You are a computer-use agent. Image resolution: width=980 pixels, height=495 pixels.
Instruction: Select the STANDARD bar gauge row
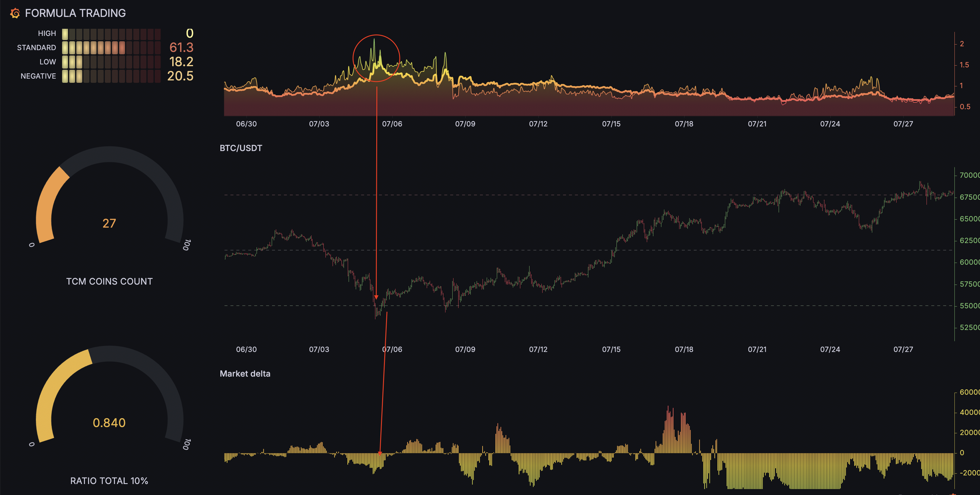(111, 48)
